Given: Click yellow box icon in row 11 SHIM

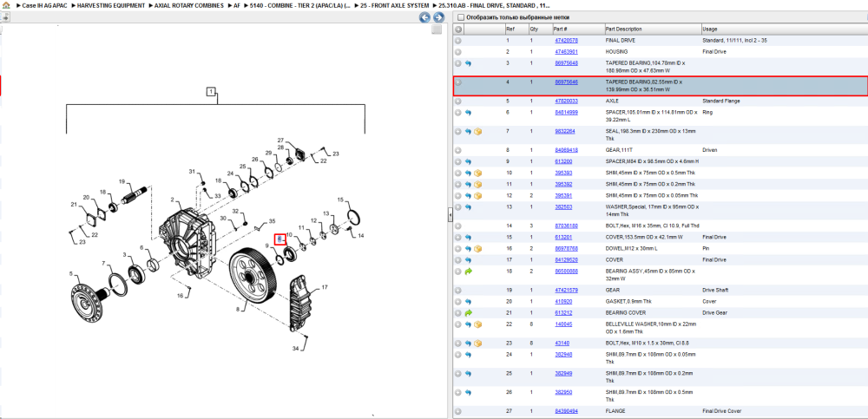Looking at the screenshot, I should (477, 184).
